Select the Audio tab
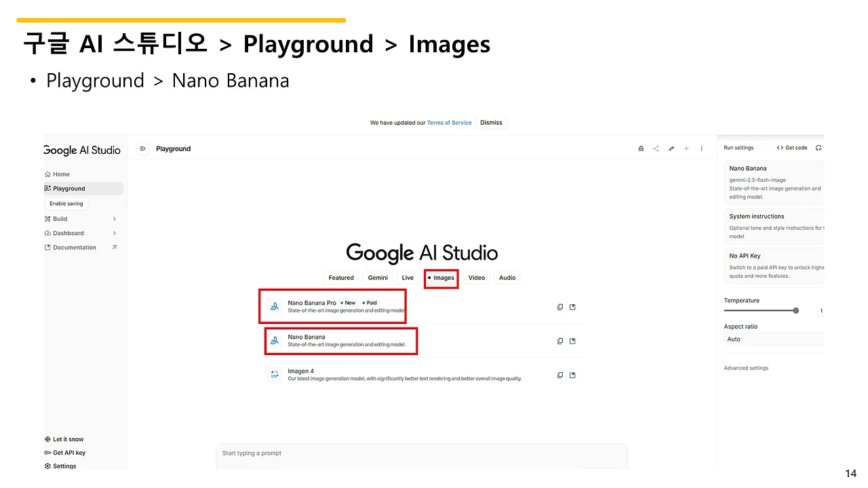The width and height of the screenshot is (868, 488). point(507,278)
